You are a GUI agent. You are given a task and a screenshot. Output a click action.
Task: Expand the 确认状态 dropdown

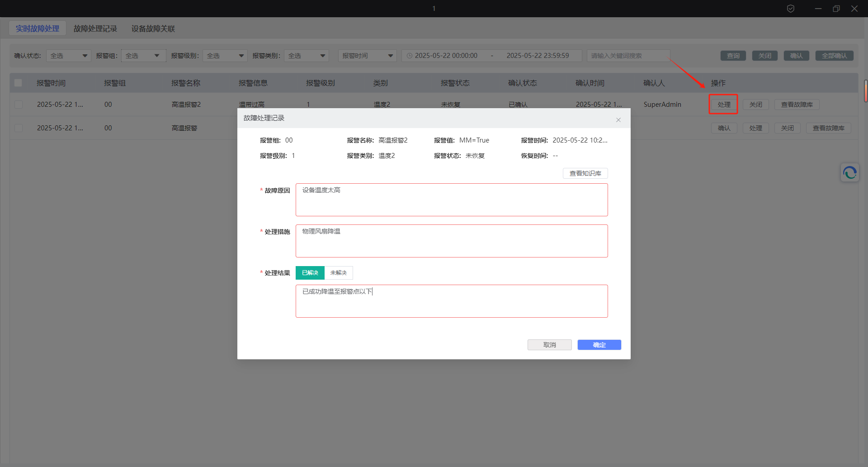point(68,56)
